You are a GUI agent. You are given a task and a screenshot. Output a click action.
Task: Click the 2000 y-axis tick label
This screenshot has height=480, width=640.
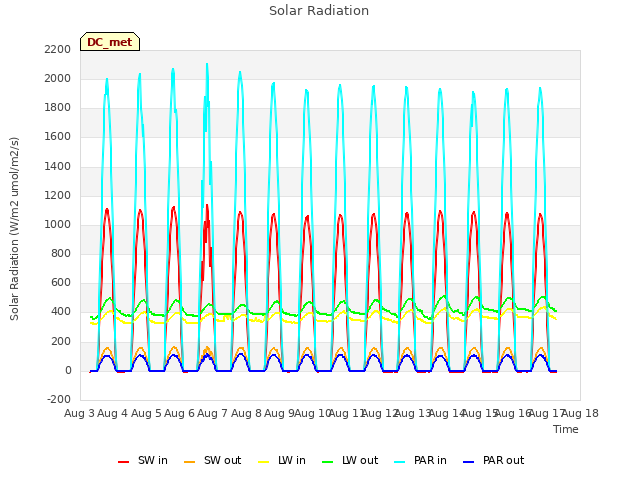coord(58,78)
